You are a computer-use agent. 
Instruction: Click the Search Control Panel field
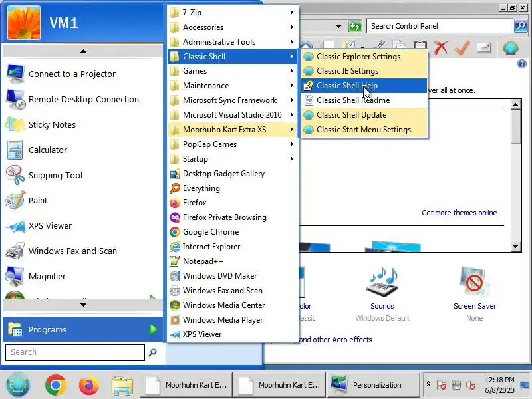pos(440,26)
